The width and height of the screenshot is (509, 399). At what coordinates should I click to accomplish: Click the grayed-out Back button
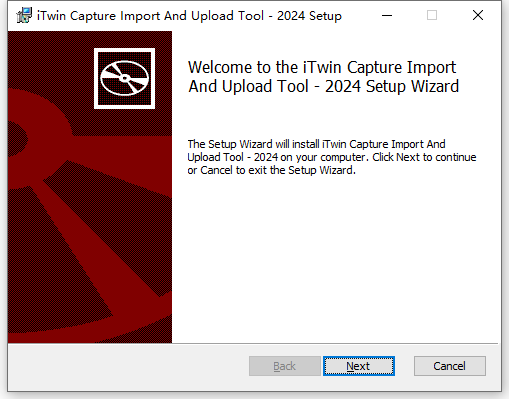click(285, 366)
